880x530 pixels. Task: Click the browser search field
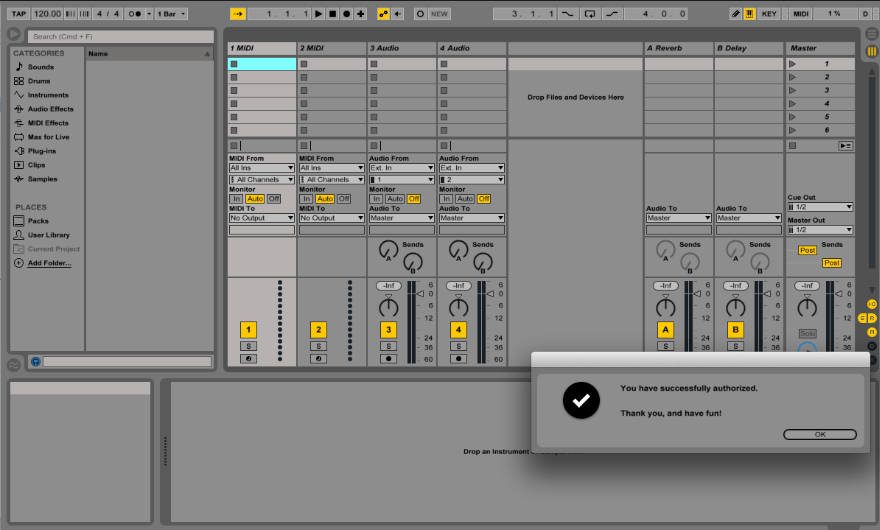[121, 36]
